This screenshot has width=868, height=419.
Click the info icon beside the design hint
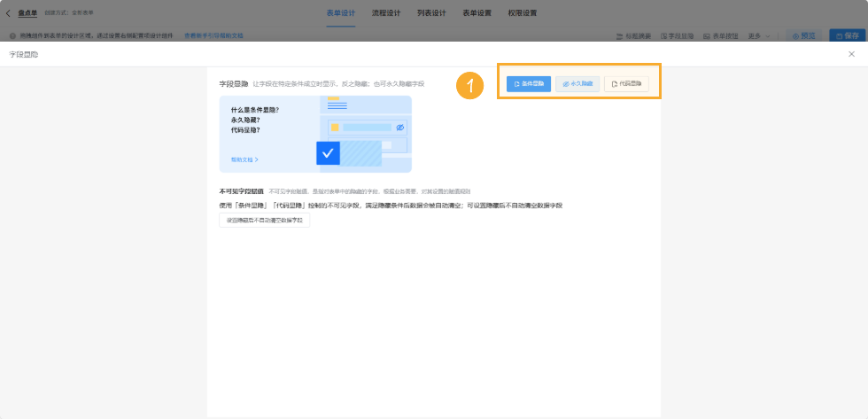(12, 36)
